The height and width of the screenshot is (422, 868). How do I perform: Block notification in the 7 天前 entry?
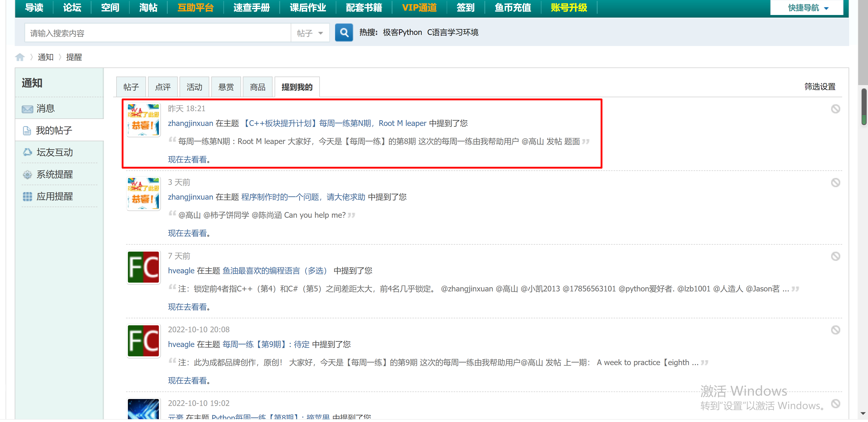(x=835, y=256)
